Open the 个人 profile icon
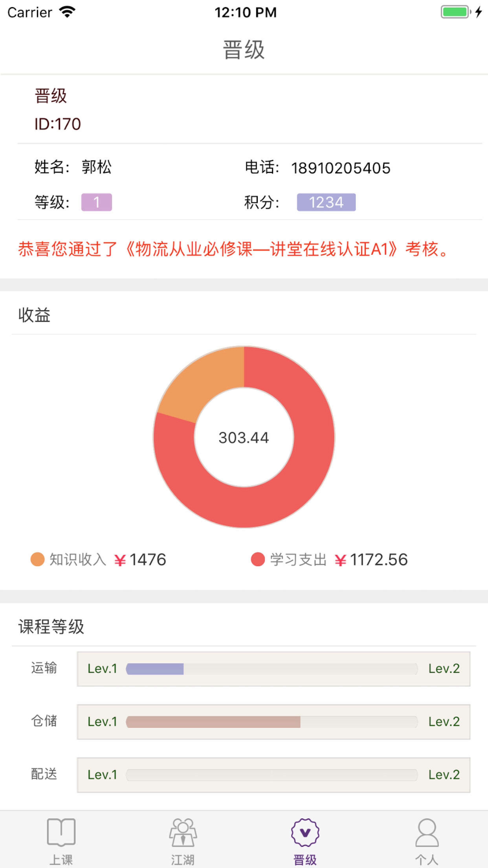This screenshot has width=488, height=868. (427, 832)
